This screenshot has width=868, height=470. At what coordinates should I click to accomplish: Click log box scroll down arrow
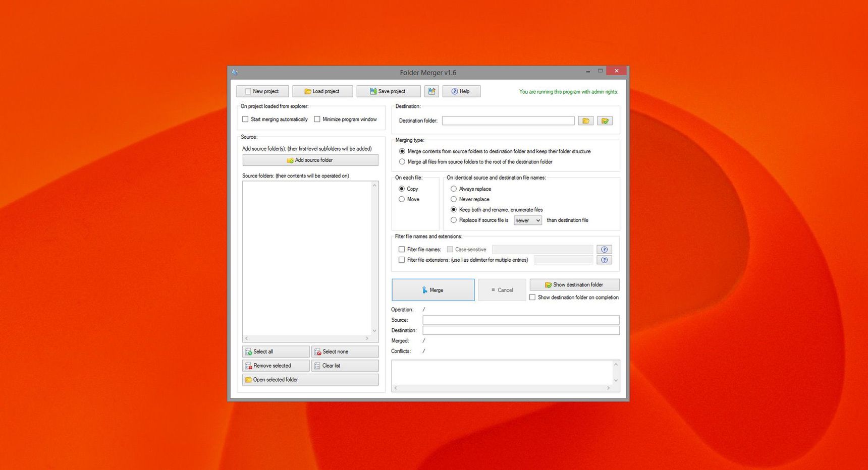pyautogui.click(x=616, y=381)
